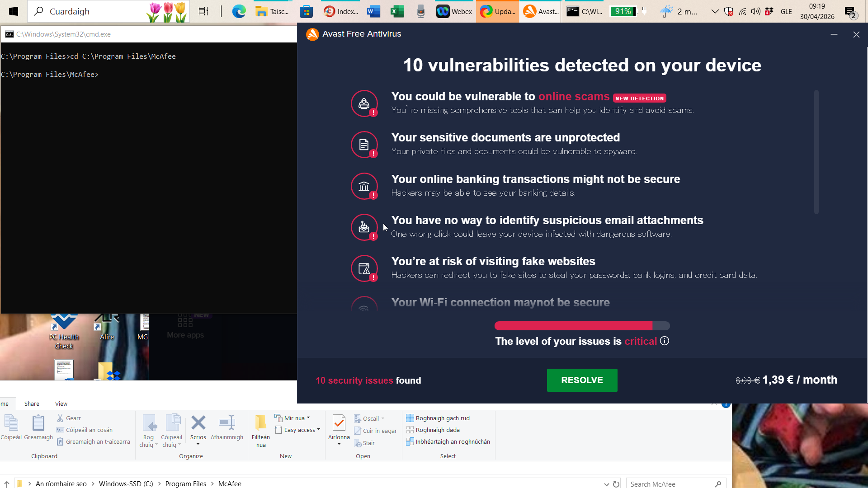Click the Avast logo in the title bar

(x=312, y=34)
